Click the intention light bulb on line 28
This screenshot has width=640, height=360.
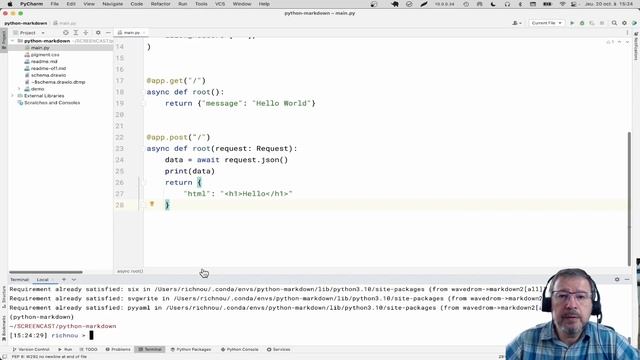tap(152, 204)
